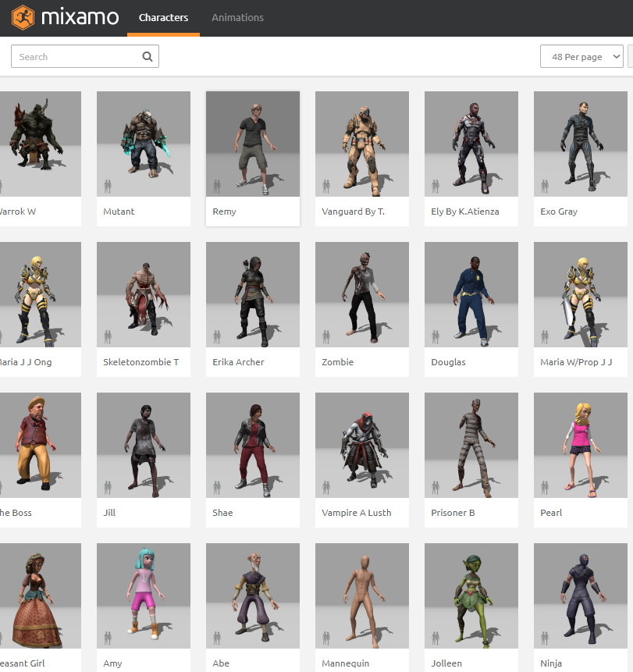Click the Ely By K.Atienza name label

click(x=465, y=212)
